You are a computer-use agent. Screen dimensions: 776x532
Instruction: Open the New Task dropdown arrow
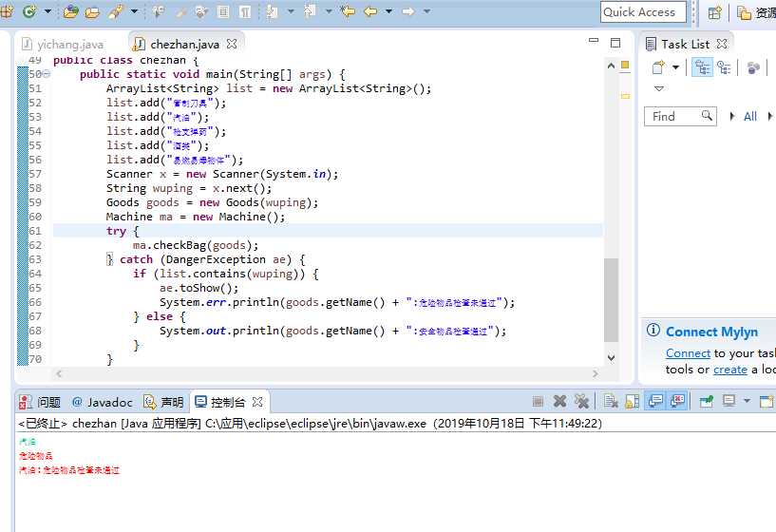(675, 67)
